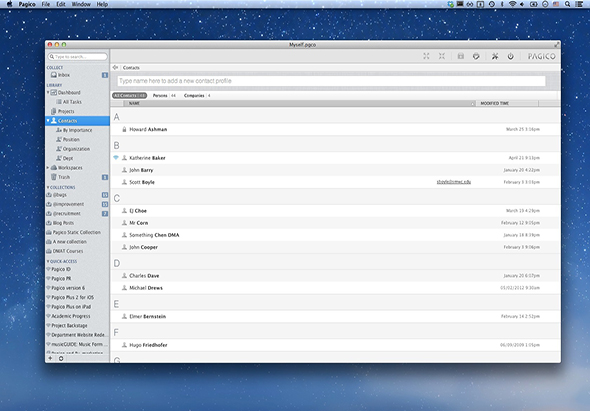Viewport: 590px width, 411px height.
Task: Click Scott Boyle's email address link
Action: [x=453, y=182]
